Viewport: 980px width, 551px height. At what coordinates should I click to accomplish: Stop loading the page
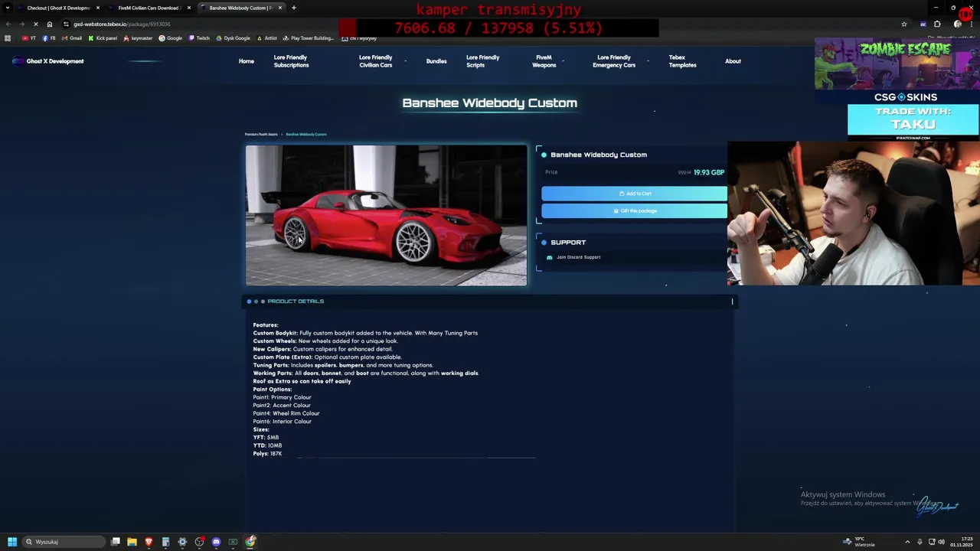(x=35, y=24)
